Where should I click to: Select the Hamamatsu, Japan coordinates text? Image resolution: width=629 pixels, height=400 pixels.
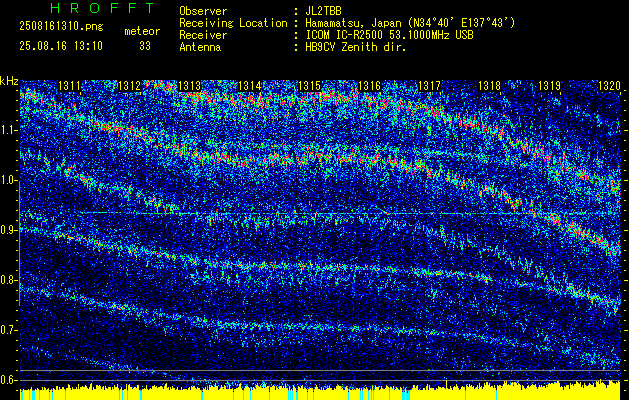pyautogui.click(x=410, y=23)
